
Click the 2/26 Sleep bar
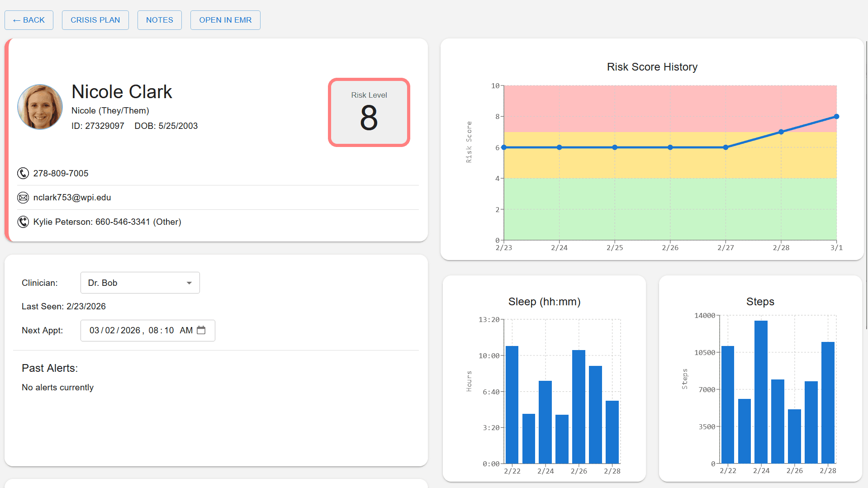(x=579, y=407)
